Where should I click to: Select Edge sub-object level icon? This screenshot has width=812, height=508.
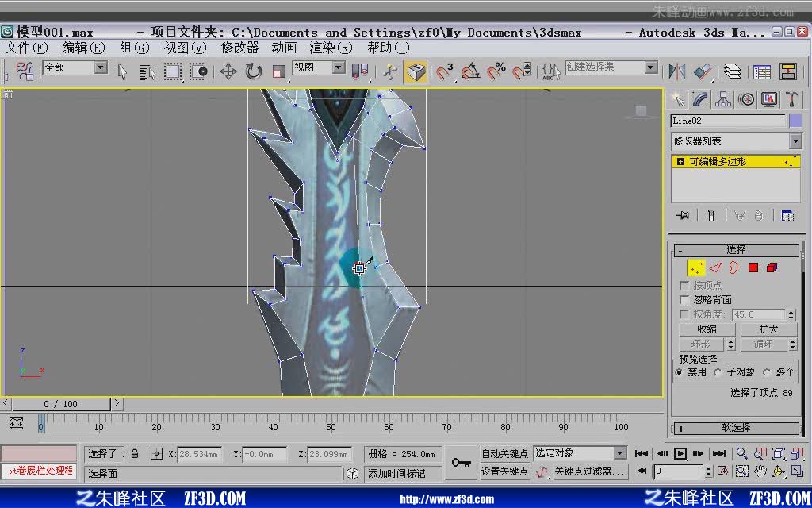[715, 267]
